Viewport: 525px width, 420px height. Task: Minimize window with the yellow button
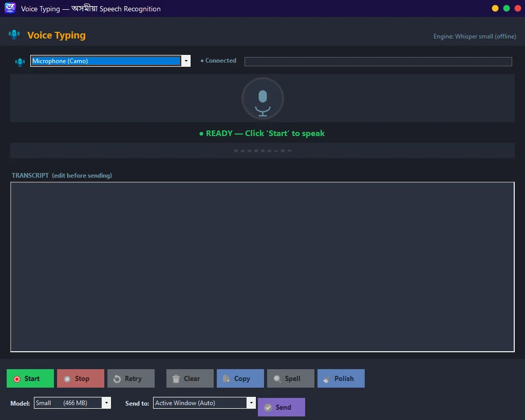pos(495,8)
